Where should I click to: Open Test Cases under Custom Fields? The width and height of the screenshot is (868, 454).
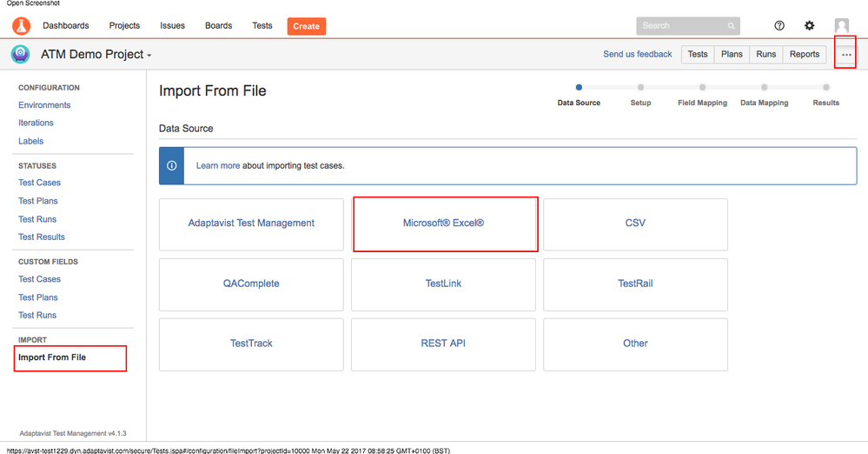[39, 279]
